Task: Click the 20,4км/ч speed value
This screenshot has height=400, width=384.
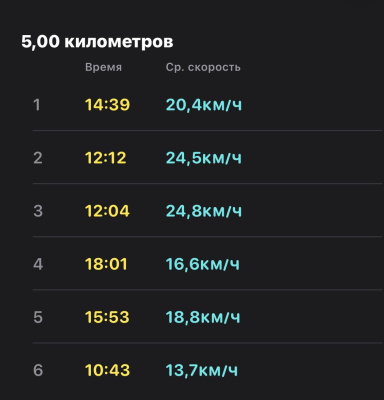Action: tap(204, 105)
